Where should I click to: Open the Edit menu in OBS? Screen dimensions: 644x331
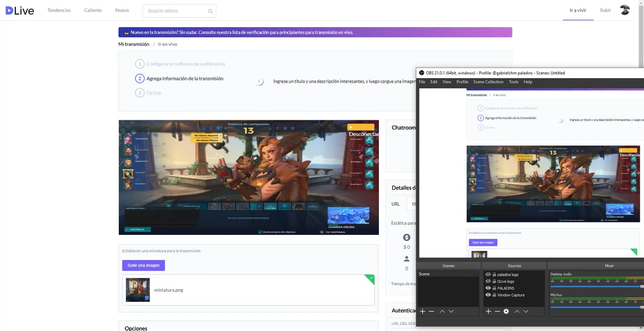click(434, 82)
